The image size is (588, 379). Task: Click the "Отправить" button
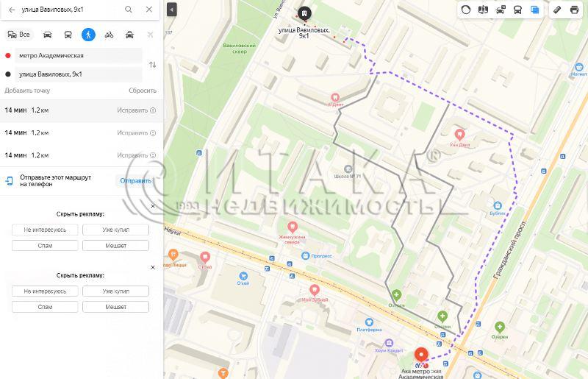coord(135,180)
